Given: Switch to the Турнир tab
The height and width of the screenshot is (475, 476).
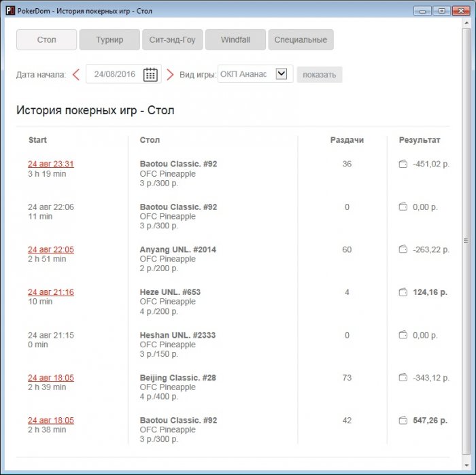Looking at the screenshot, I should click(109, 40).
